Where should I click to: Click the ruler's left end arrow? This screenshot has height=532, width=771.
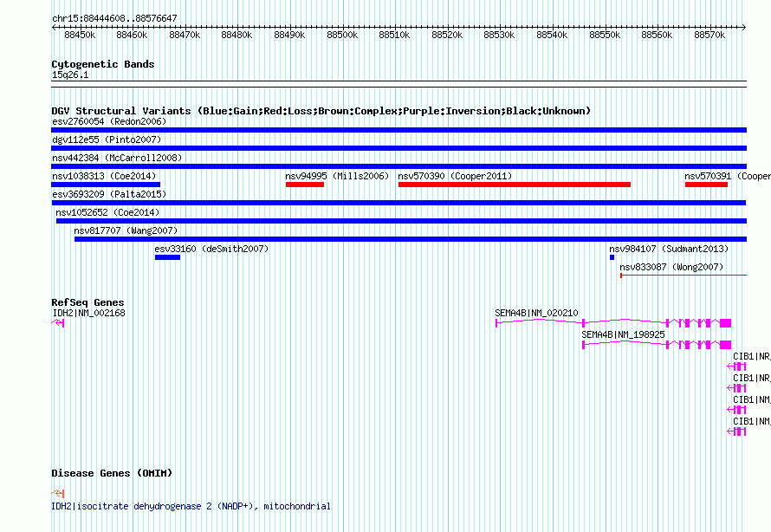click(54, 28)
